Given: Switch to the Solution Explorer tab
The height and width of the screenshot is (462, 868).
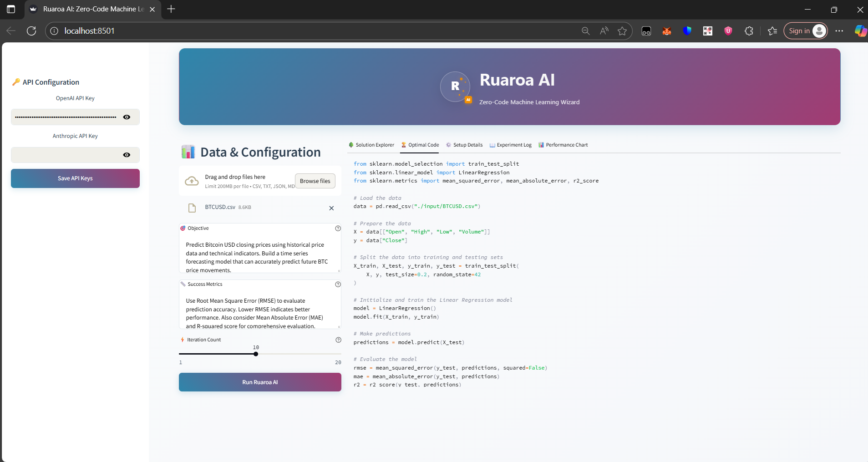Looking at the screenshot, I should (371, 145).
